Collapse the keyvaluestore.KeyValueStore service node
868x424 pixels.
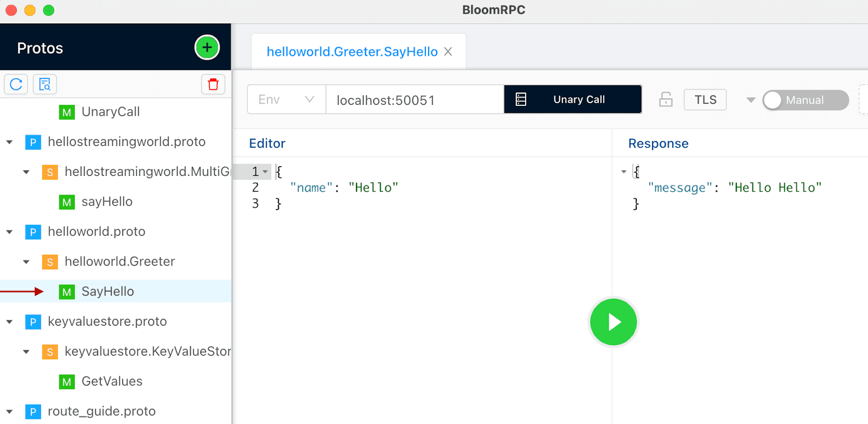click(26, 352)
